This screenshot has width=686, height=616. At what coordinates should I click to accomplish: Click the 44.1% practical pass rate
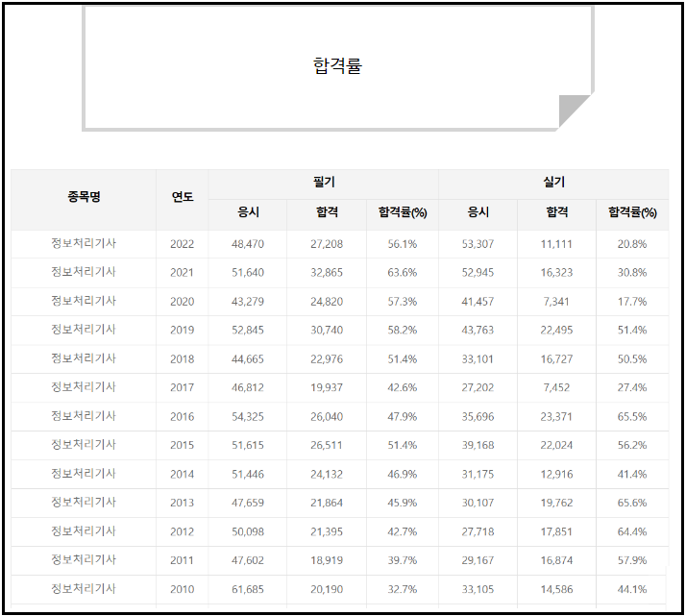(632, 589)
